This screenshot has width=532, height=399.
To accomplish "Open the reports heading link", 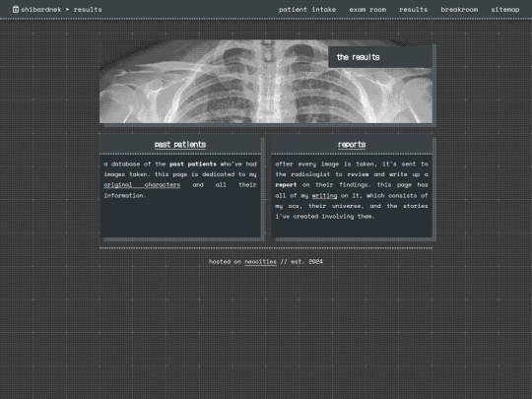I will click(x=352, y=145).
